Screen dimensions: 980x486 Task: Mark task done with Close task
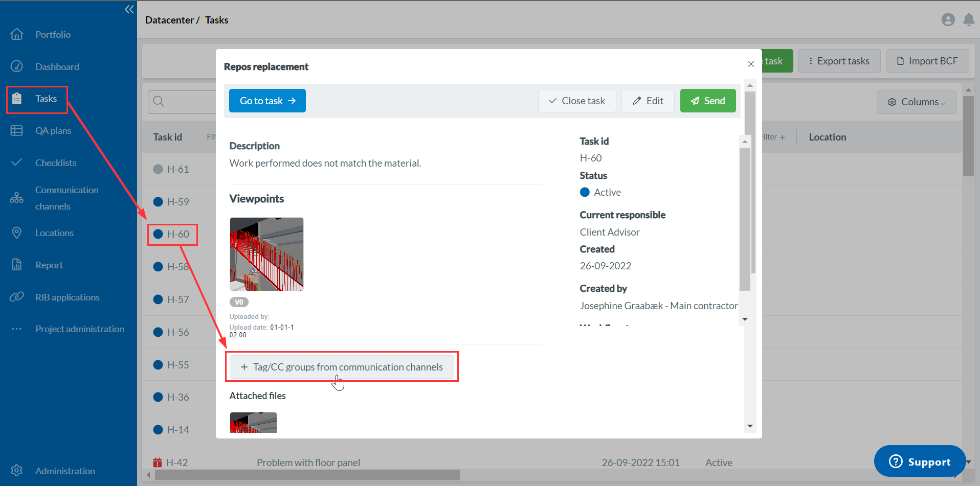click(576, 101)
